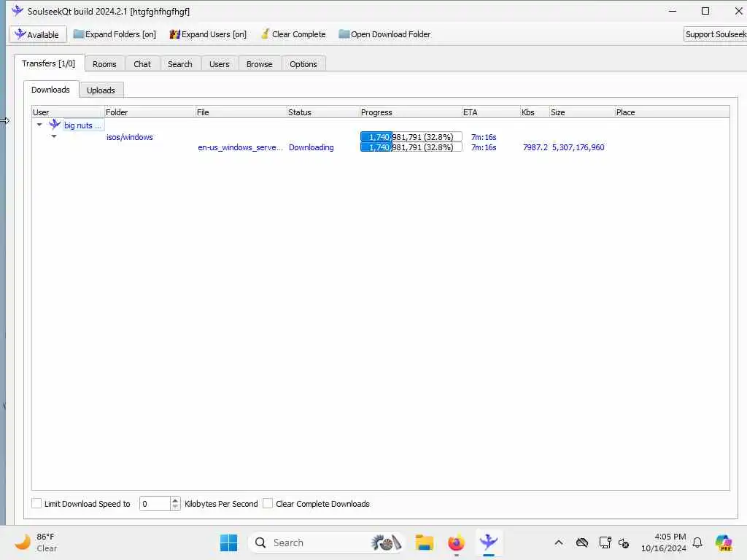The image size is (747, 560).
Task: Click the volume muted tray icon
Action: [624, 542]
